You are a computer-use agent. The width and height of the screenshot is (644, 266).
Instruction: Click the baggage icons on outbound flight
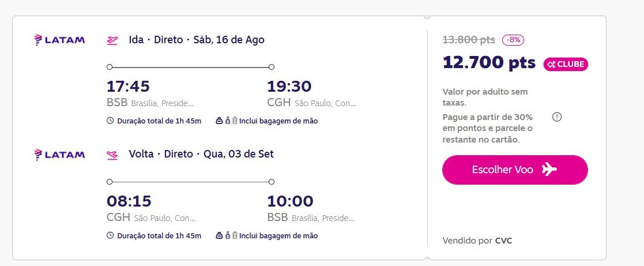[227, 121]
